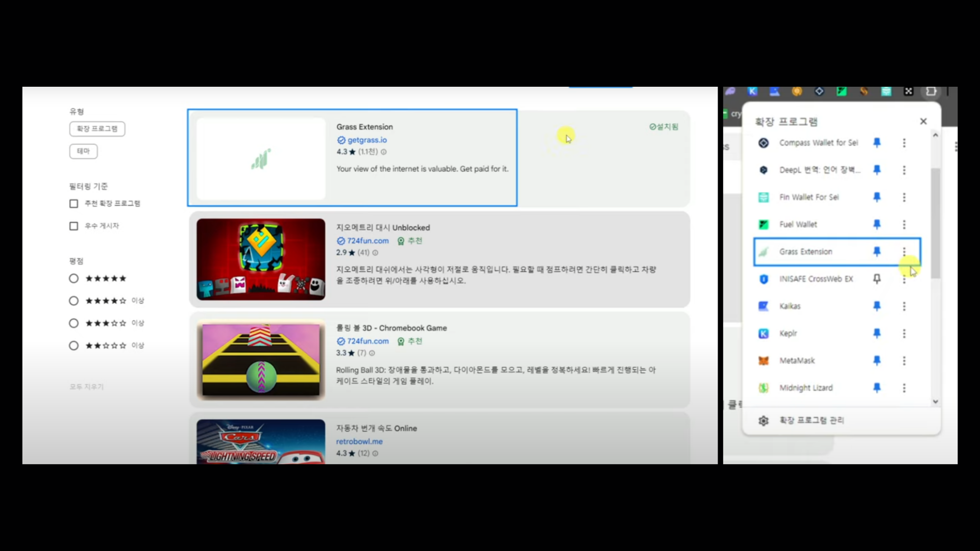Click 모두 지우기 to clear filters

87,387
